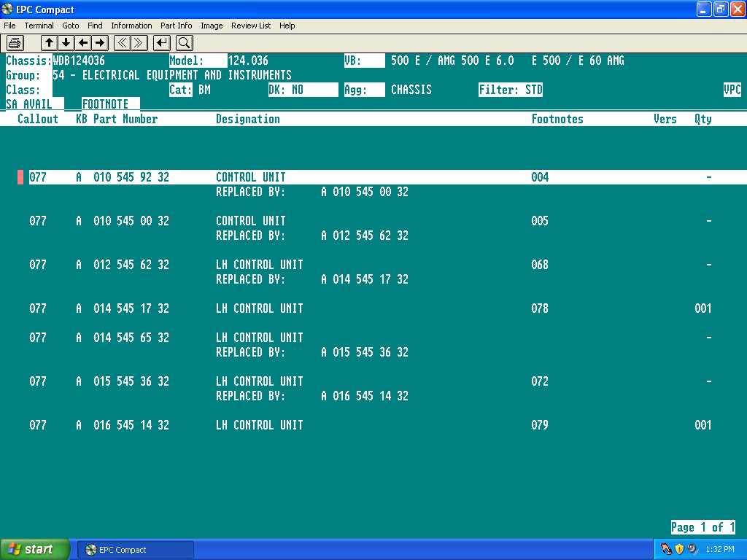This screenshot has width=747, height=560.
Task: Open the Review List menu
Action: (x=251, y=26)
